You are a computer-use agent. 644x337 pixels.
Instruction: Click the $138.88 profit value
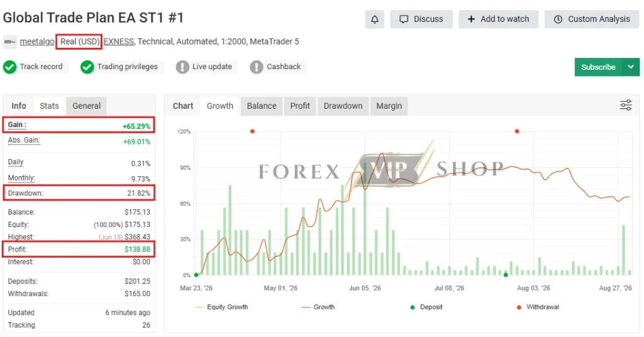point(137,249)
